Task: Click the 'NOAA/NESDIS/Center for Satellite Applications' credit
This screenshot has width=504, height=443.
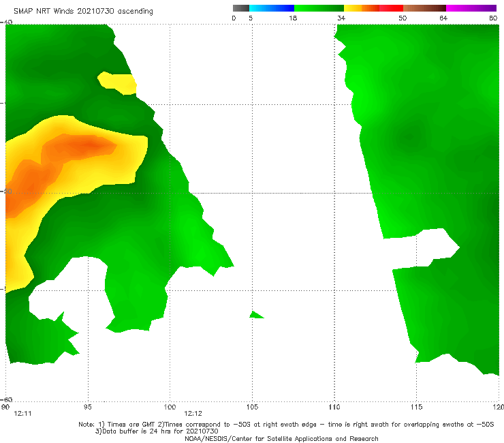Action: point(281,438)
